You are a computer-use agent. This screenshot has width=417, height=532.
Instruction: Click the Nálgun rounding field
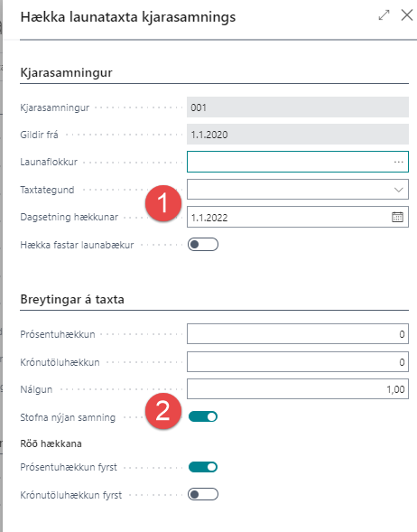(x=298, y=388)
